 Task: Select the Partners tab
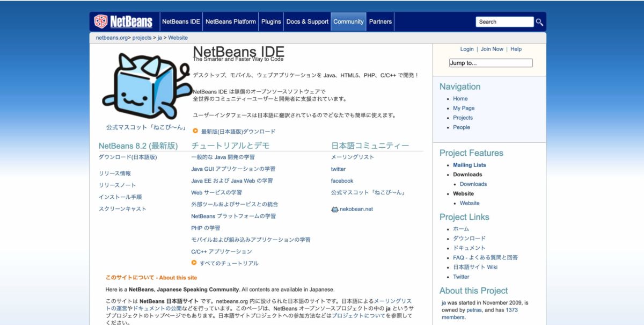tap(380, 21)
